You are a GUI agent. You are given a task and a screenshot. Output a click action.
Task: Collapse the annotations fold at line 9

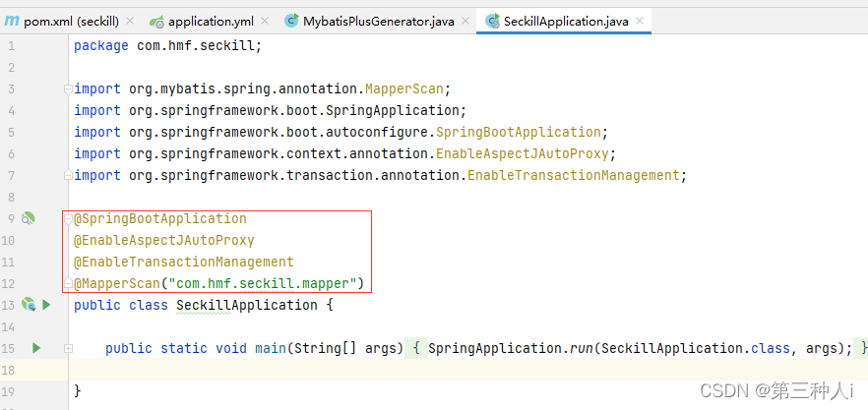(x=69, y=218)
